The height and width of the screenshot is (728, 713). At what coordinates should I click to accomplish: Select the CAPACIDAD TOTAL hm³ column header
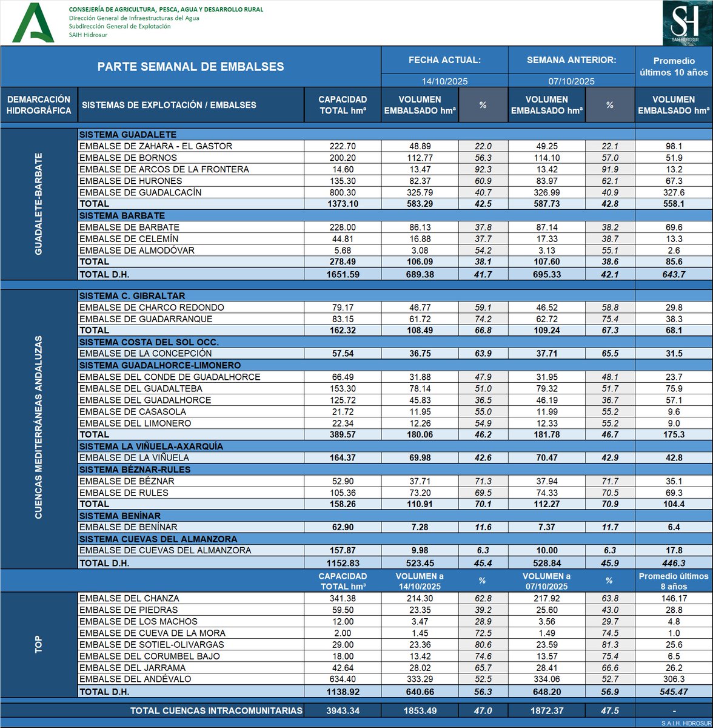pos(341,104)
